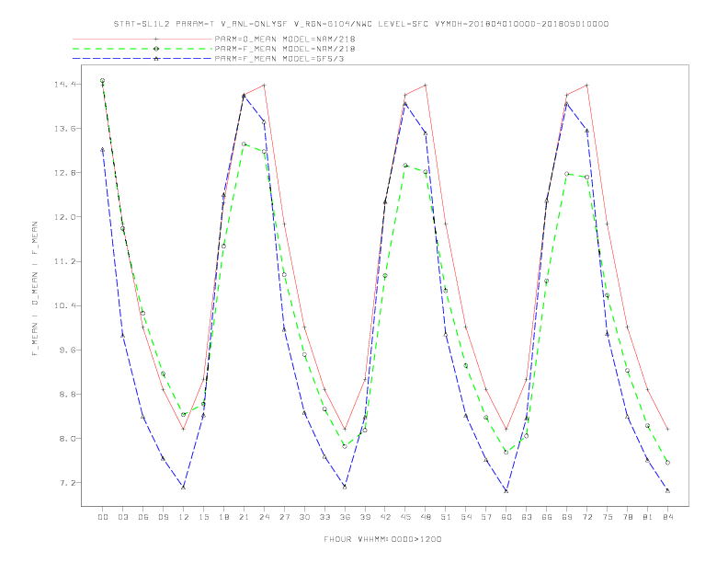Click x-axis tick label 30

click(304, 517)
